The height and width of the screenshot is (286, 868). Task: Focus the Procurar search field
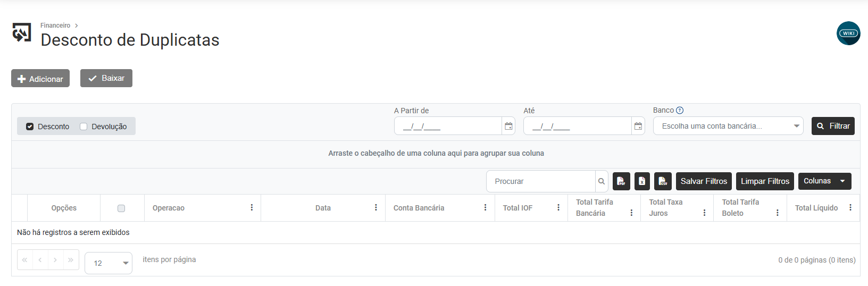(541, 181)
